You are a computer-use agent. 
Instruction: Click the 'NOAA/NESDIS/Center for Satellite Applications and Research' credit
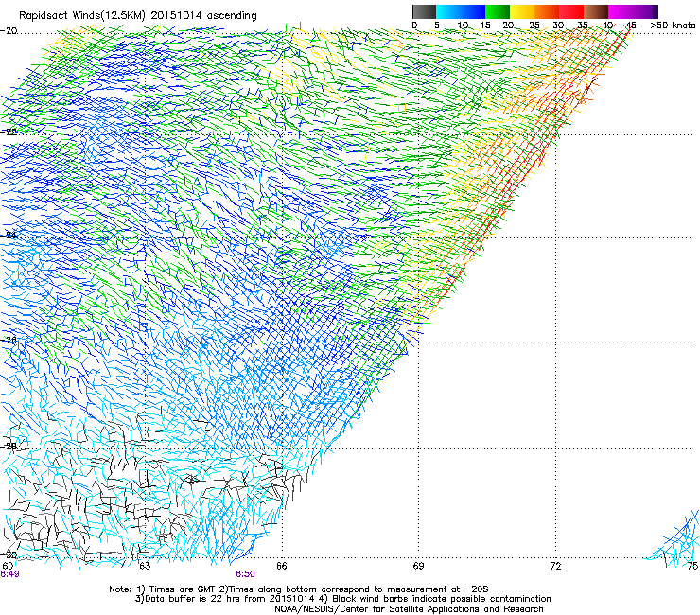tap(409, 609)
